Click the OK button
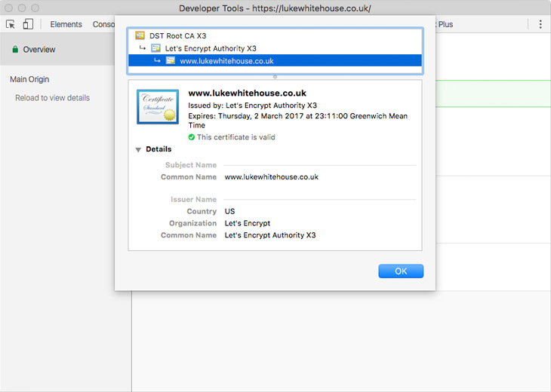551x392 pixels. coord(401,271)
